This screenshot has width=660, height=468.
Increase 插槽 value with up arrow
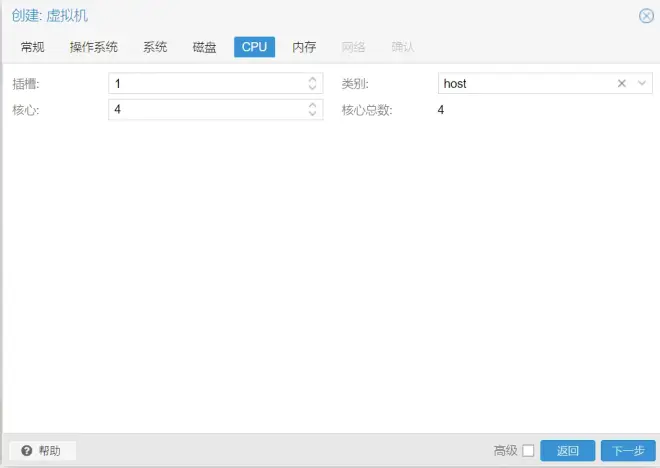(312, 79)
